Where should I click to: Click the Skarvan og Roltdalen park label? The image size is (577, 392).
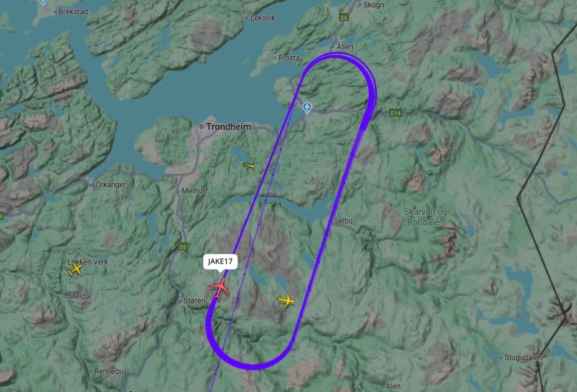(x=425, y=217)
